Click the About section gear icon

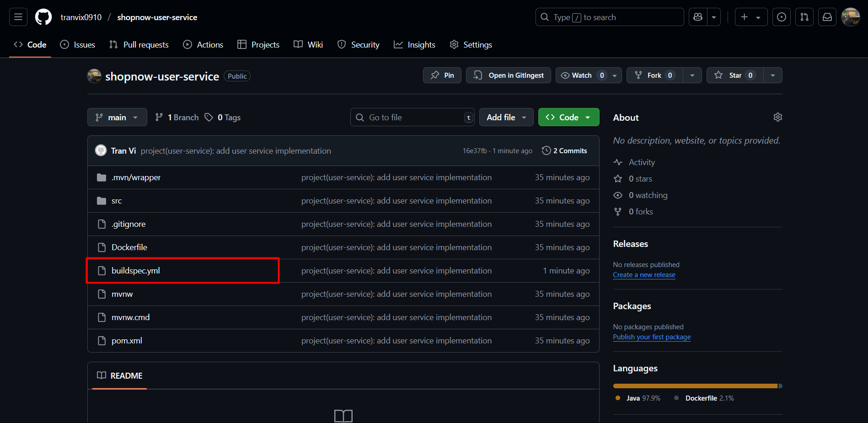click(x=777, y=118)
